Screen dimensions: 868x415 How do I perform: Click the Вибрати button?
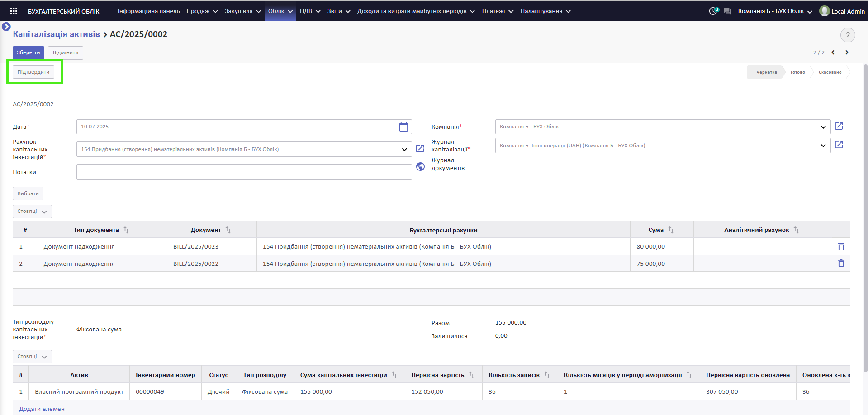[x=28, y=193]
